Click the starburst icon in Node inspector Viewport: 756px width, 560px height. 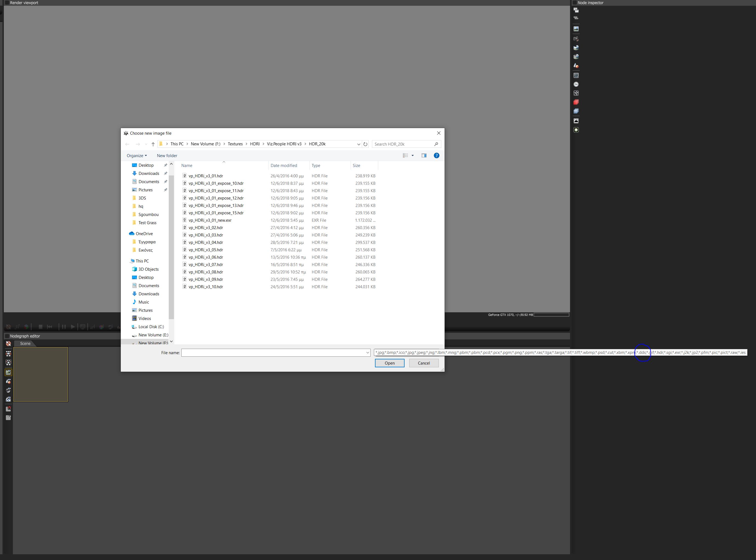[576, 130]
